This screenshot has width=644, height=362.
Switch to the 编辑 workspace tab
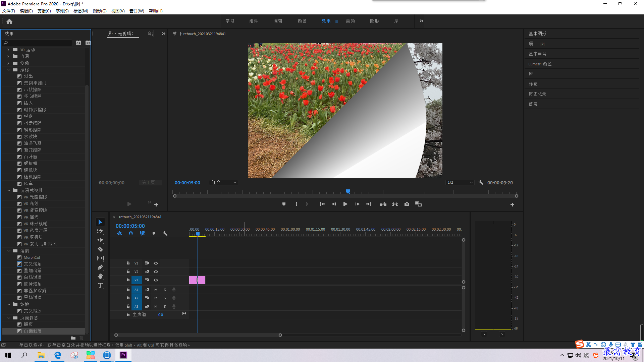click(x=278, y=21)
